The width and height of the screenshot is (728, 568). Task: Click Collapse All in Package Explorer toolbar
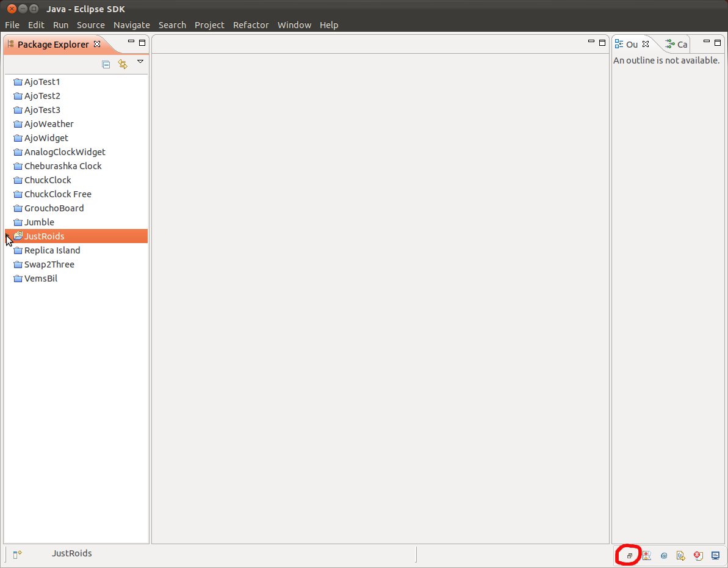coord(106,64)
